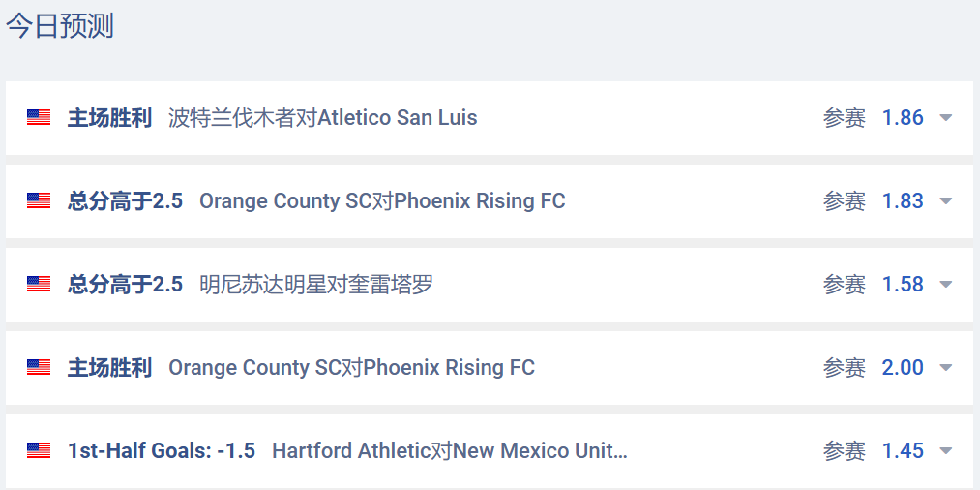Open the dropdown arrow beside odds 1.58
The image size is (980, 490).
[x=945, y=285]
